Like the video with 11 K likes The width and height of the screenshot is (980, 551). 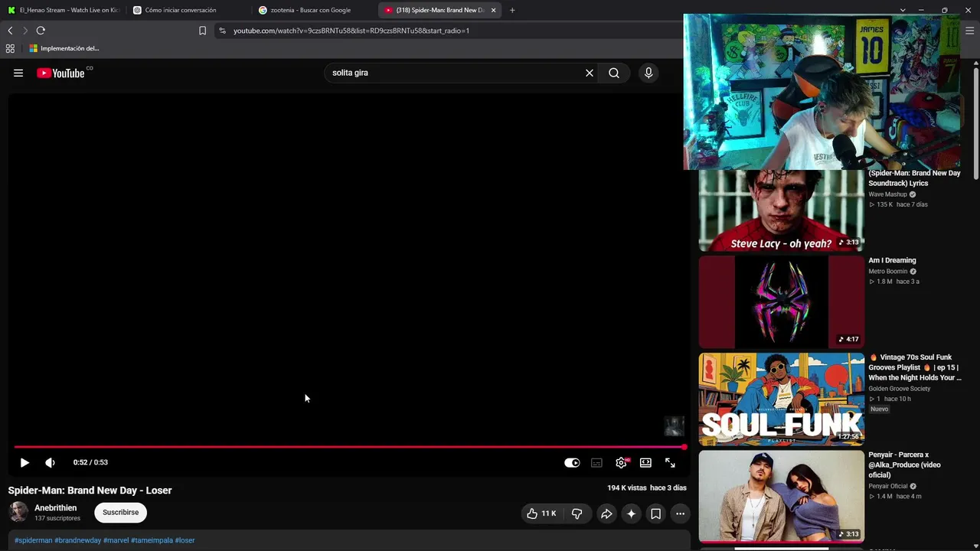pos(541,514)
